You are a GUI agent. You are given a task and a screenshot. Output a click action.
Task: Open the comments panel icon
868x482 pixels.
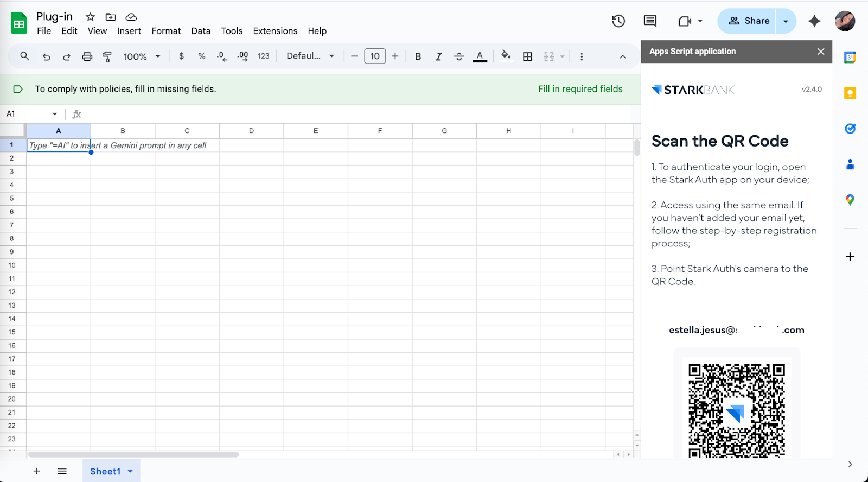coord(650,21)
